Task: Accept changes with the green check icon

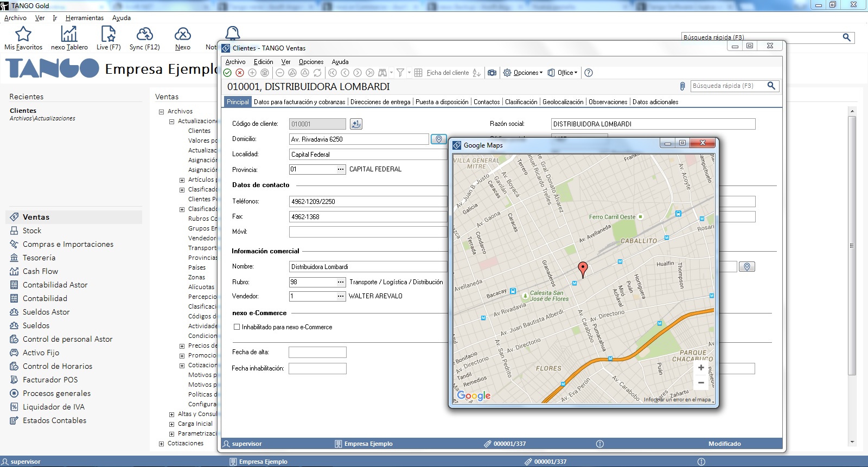Action: coord(227,73)
